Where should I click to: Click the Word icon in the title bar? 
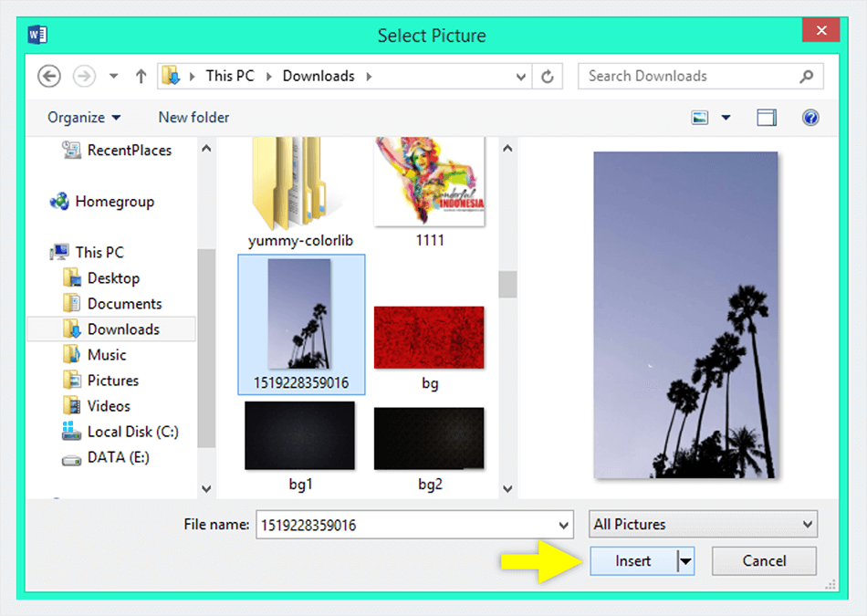37,33
